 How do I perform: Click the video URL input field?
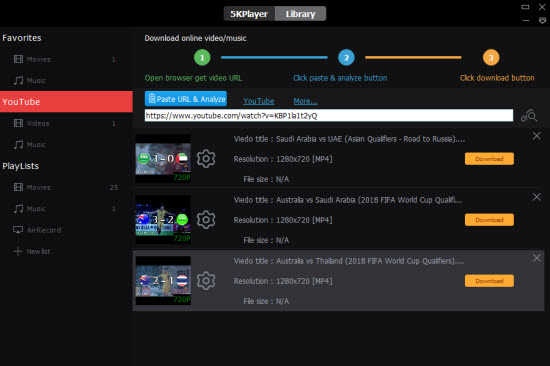tap(329, 115)
